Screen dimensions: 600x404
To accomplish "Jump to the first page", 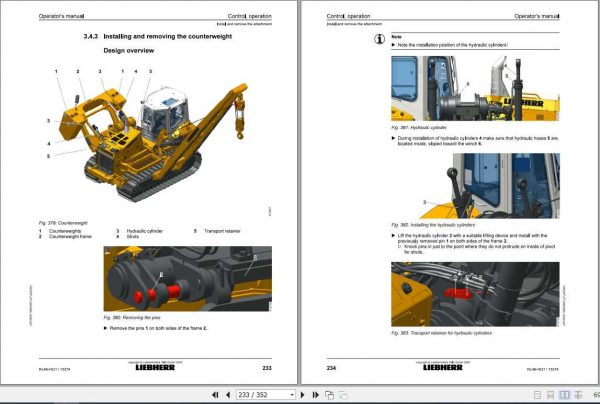I will 215,395.
